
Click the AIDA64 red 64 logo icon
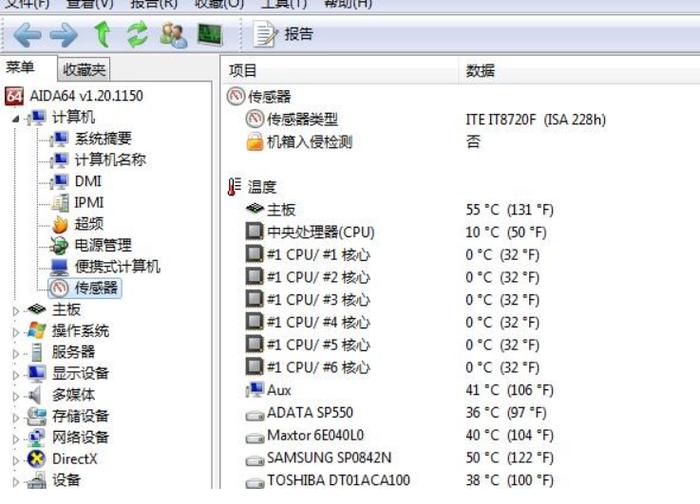click(x=14, y=96)
